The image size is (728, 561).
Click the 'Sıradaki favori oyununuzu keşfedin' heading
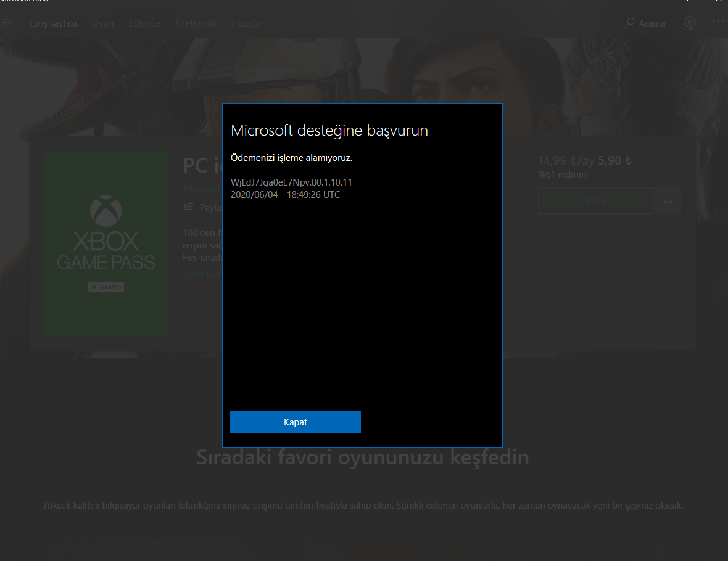363,457
